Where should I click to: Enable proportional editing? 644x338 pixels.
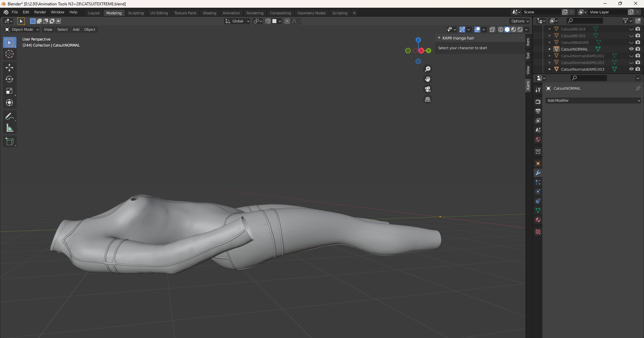[x=287, y=21]
